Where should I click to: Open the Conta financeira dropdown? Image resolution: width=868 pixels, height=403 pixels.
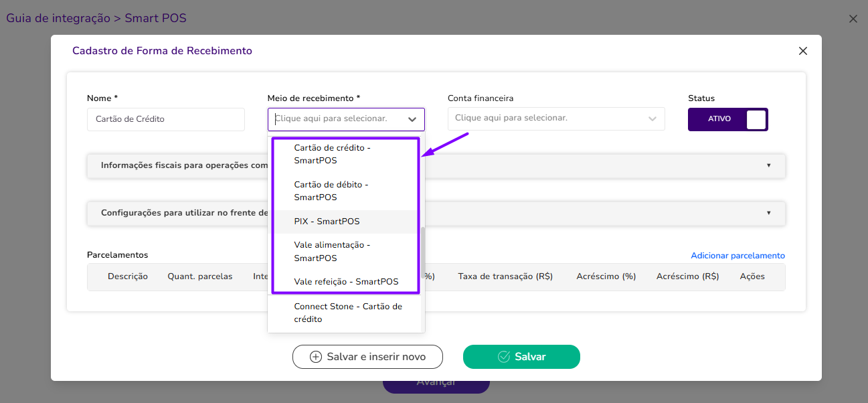click(x=556, y=118)
